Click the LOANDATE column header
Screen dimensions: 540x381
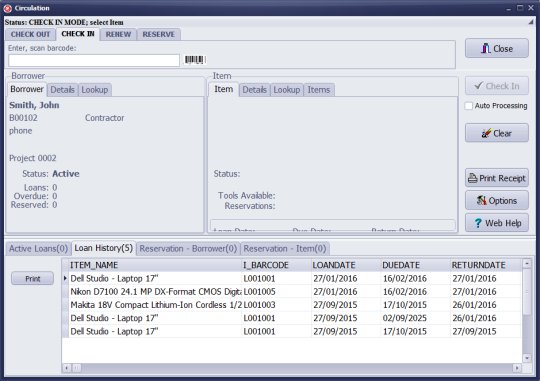pos(346,265)
